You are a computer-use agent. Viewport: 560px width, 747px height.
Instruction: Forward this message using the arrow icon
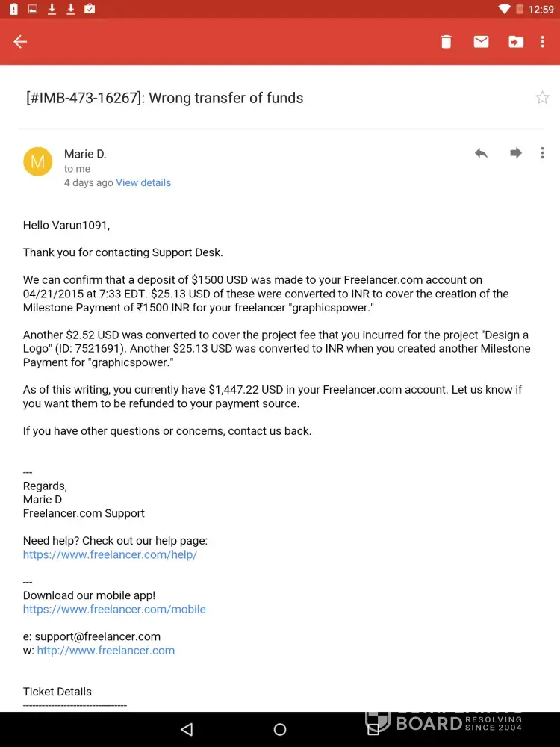coord(516,153)
